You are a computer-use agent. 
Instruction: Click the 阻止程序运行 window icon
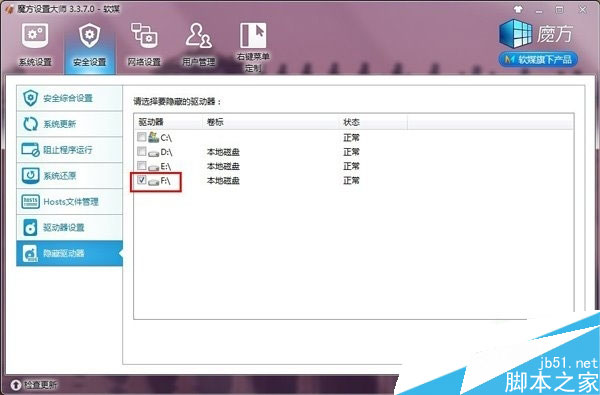click(30, 150)
